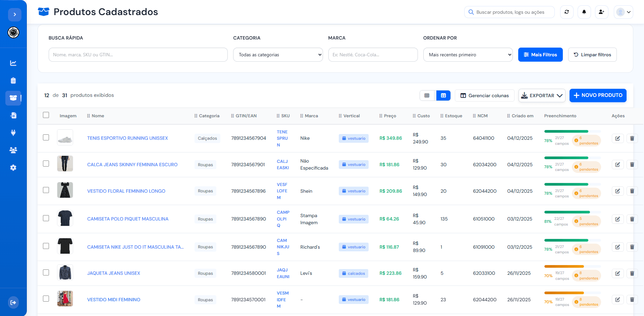
Task: Toggle the select-all checkbox in the table header
Action: pyautogui.click(x=46, y=115)
